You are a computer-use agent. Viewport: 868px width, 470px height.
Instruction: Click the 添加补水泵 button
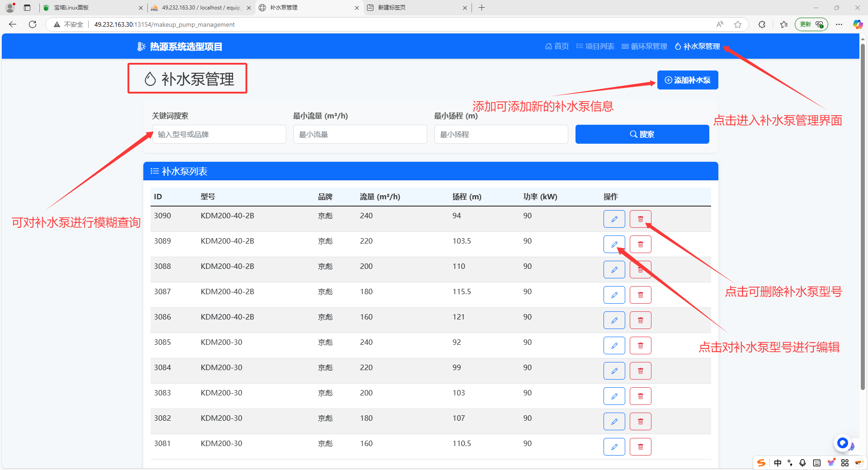[688, 80]
